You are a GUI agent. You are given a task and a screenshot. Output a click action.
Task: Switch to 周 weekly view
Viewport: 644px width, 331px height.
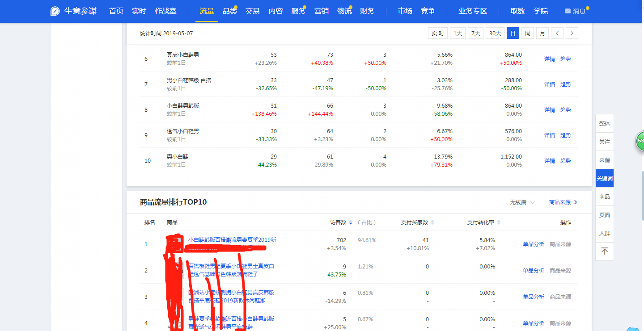click(x=527, y=33)
